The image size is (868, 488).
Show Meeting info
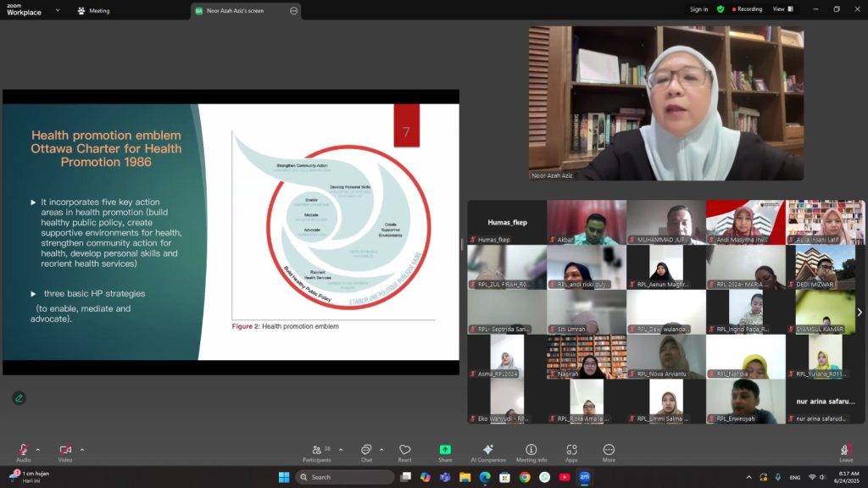[x=531, y=450]
